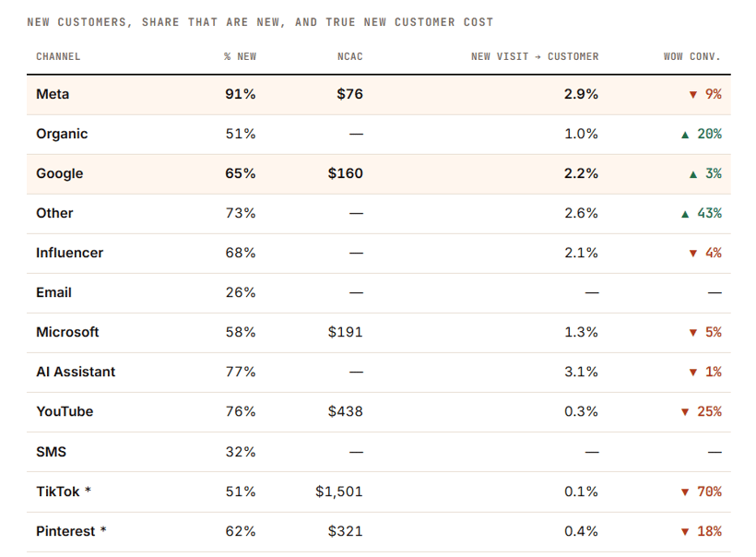Image resolution: width=756 pixels, height=557 pixels.
Task: Click the green up triangle next to 43%
Action: click(685, 214)
